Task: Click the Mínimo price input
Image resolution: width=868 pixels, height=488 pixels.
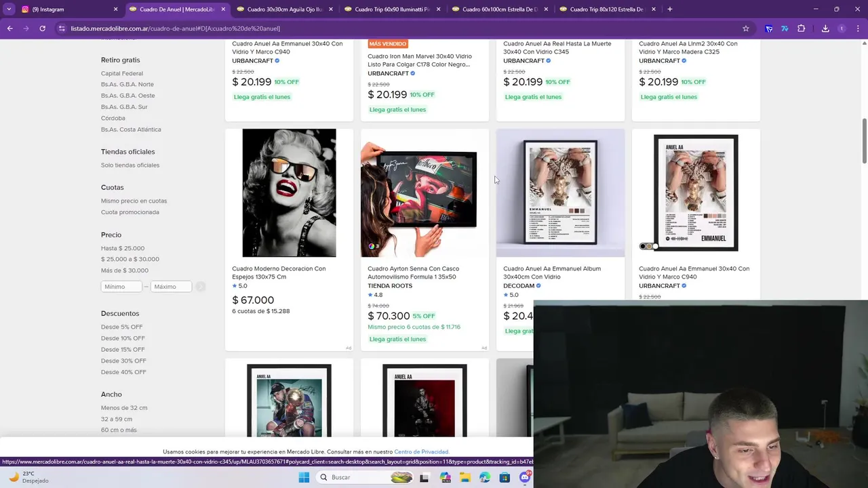Action: click(x=121, y=287)
